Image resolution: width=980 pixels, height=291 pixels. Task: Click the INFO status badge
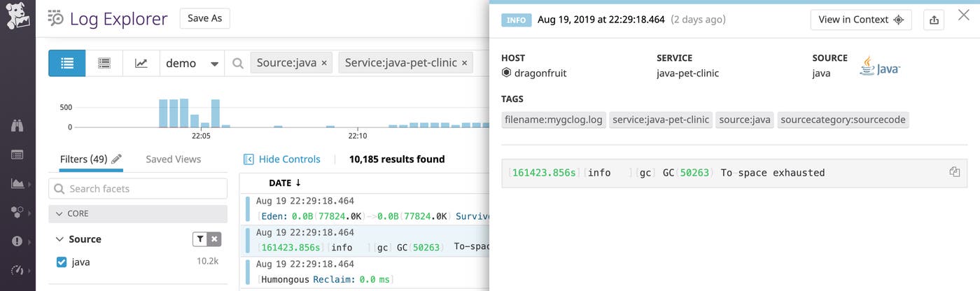pyautogui.click(x=516, y=20)
